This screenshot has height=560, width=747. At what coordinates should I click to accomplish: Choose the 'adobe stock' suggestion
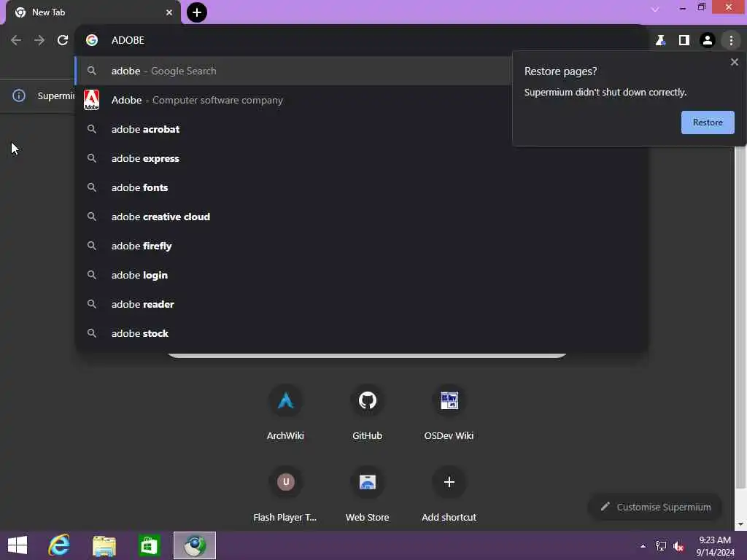coord(360,333)
